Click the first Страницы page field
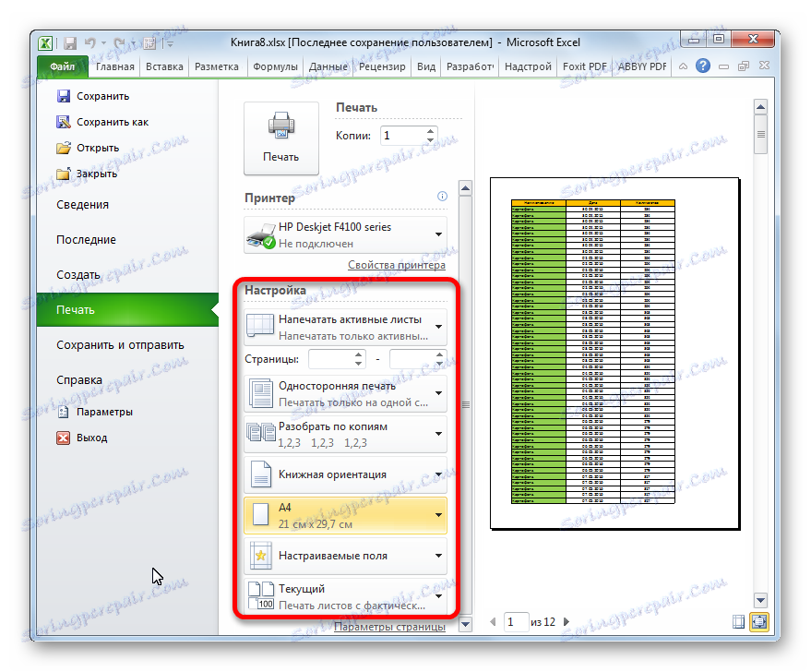Image resolution: width=811 pixels, height=672 pixels. tap(330, 359)
